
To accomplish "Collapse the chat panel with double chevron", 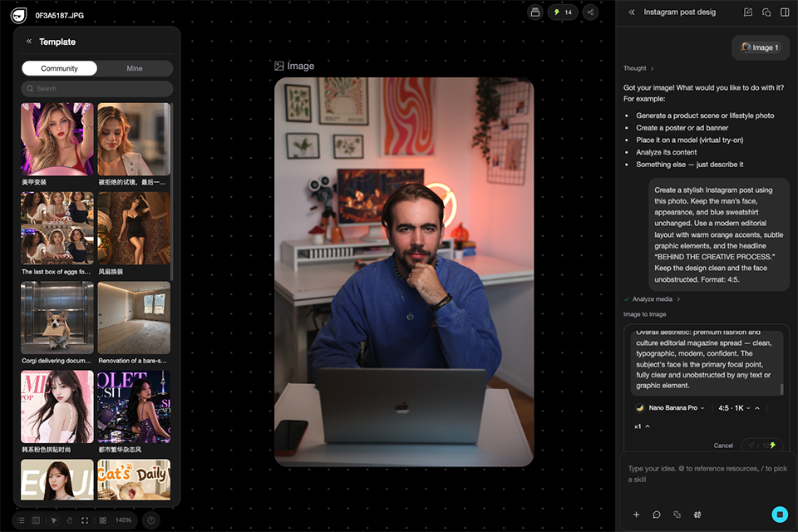I will [x=632, y=12].
